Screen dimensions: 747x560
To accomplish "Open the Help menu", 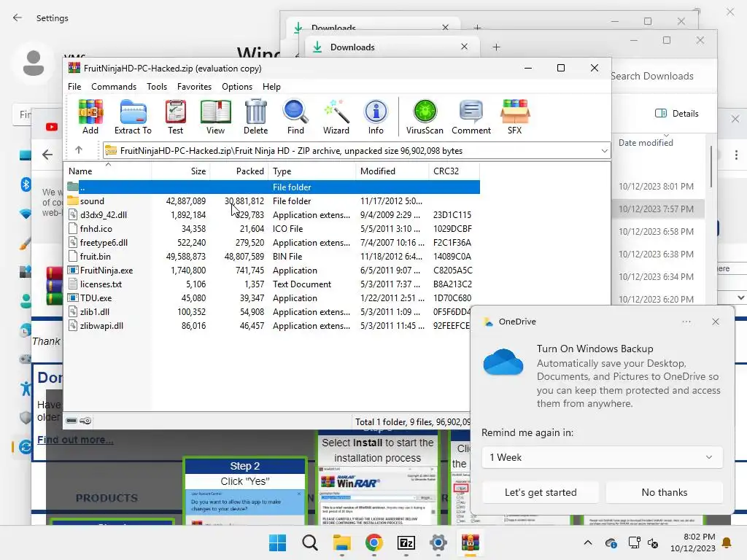I will (271, 87).
